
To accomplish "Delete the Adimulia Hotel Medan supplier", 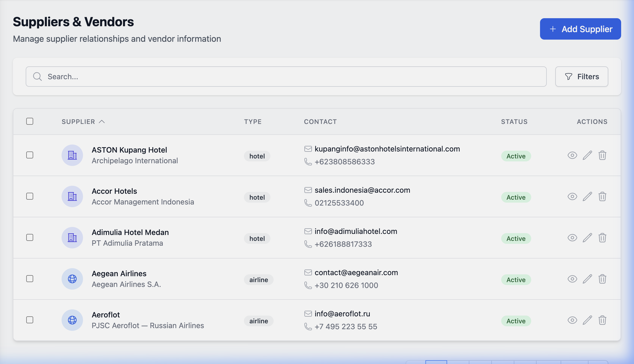I will point(602,238).
